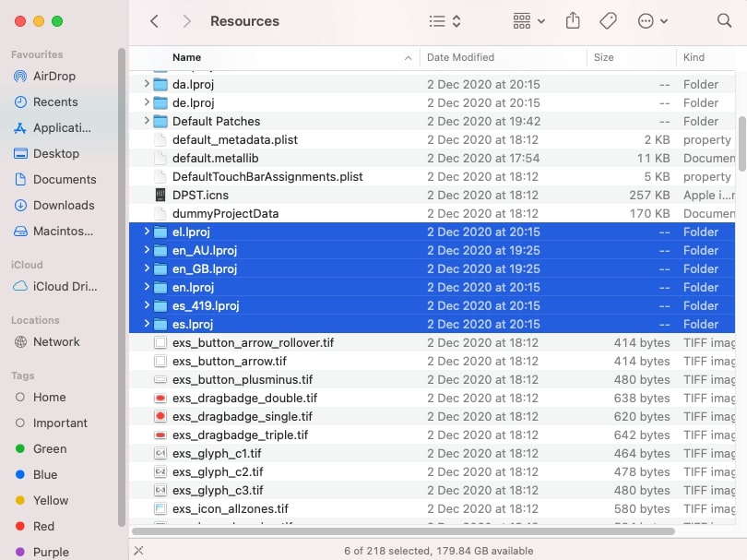Viewport: 747px width, 560px height.
Task: Open the Applications sidebar item
Action: [x=53, y=127]
